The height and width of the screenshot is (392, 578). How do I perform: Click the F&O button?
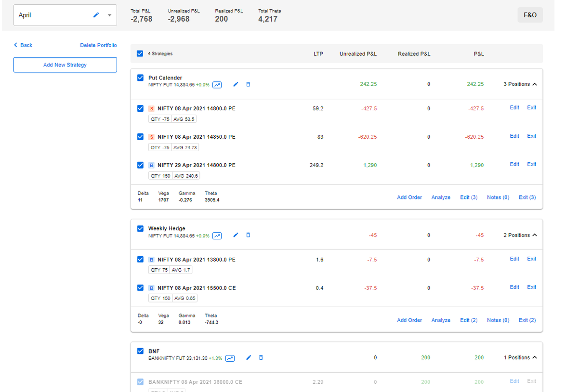pos(530,15)
